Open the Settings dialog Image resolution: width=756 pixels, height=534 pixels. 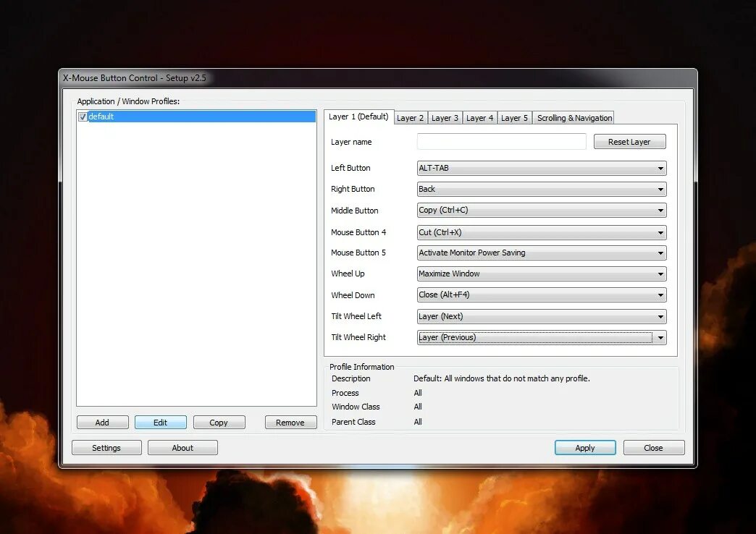click(106, 448)
